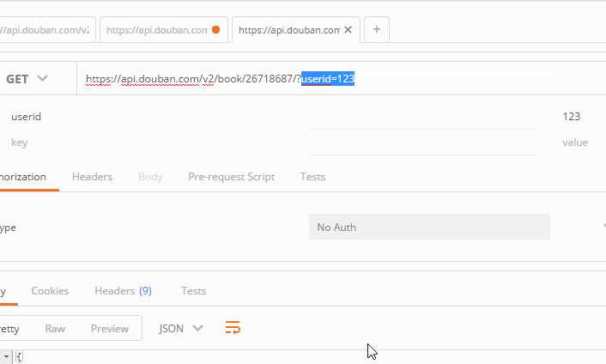Open the response Cookies tab
The height and width of the screenshot is (364, 606).
click(50, 291)
